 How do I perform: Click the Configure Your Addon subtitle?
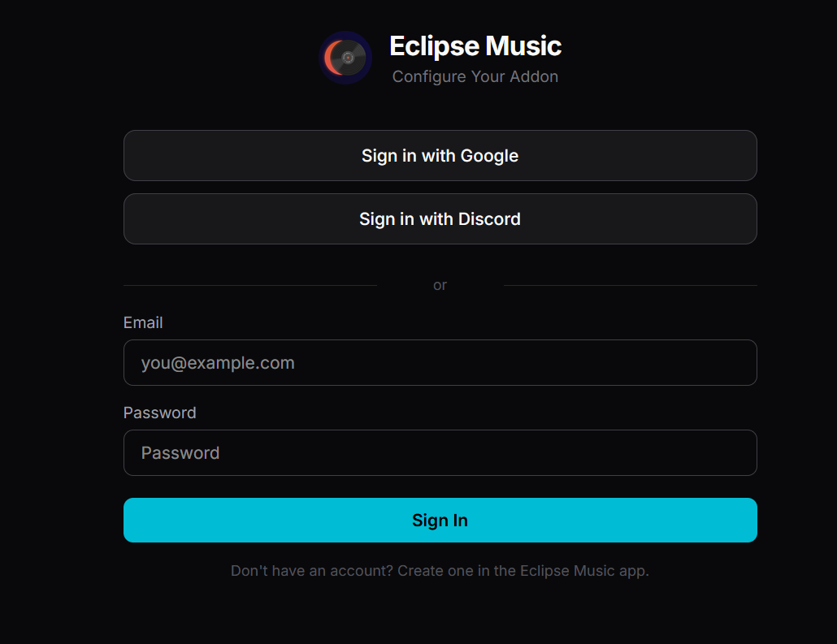pyautogui.click(x=475, y=77)
